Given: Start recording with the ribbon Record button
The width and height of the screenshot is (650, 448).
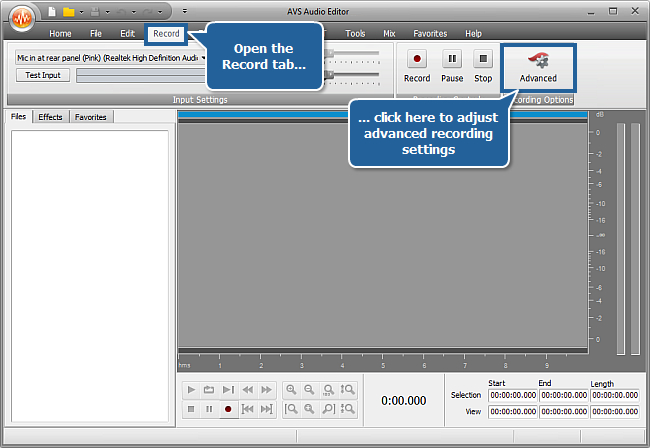Looking at the screenshot, I should click(417, 66).
